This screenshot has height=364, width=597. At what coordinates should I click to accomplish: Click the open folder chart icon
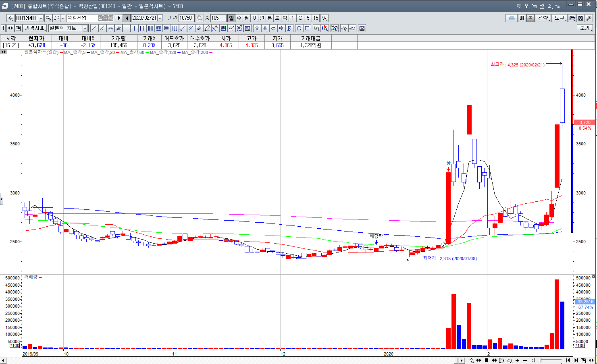coord(572,18)
